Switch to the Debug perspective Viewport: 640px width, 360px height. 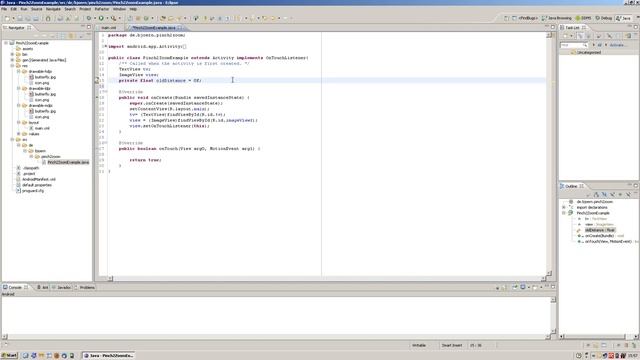(604, 18)
